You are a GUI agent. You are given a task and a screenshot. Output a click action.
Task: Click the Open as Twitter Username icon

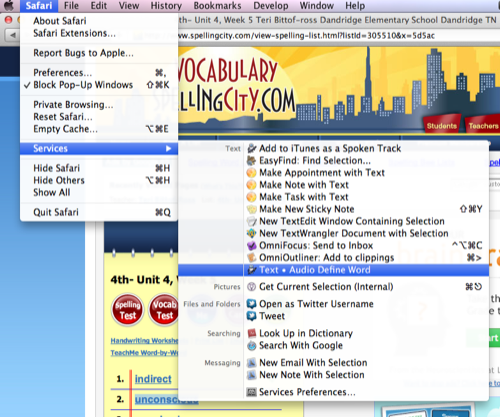click(x=252, y=304)
